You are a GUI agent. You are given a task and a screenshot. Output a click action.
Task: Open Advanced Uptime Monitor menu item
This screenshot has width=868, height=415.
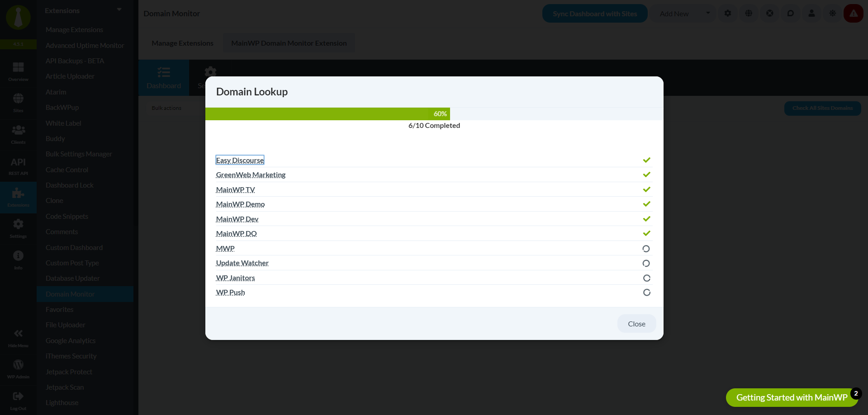[x=85, y=45]
